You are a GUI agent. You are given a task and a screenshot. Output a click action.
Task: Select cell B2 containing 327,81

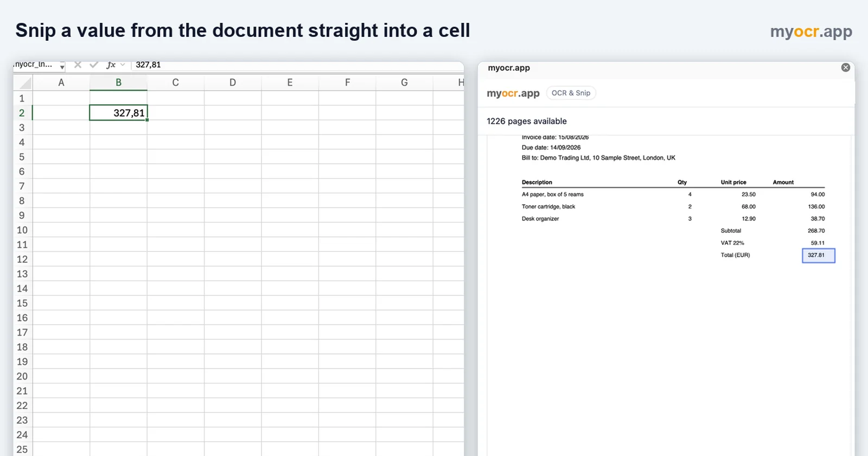pos(118,113)
